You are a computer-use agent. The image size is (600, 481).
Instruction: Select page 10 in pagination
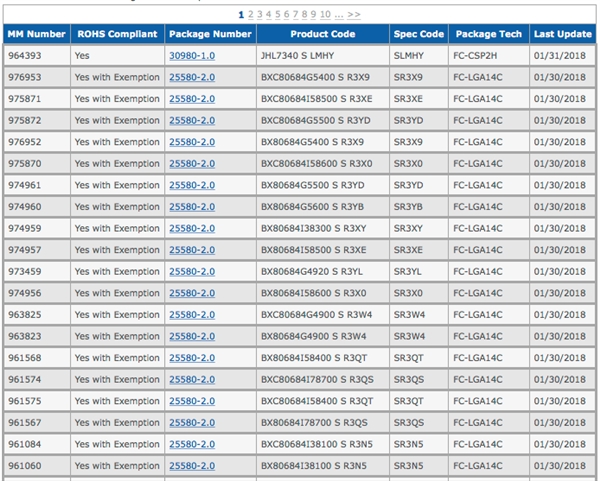point(324,15)
